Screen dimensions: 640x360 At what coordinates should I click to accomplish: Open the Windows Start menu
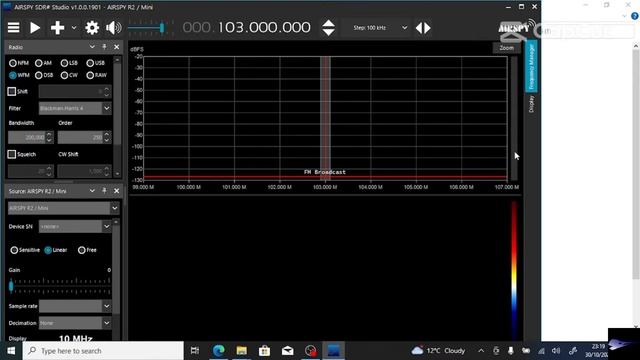coord(11,351)
